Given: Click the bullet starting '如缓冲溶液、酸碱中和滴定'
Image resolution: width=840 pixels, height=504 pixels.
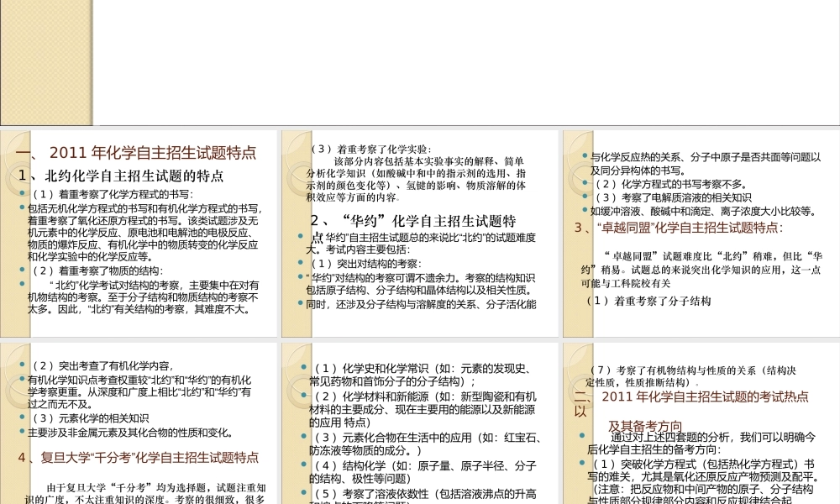Looking at the screenshot, I should pos(703,211).
